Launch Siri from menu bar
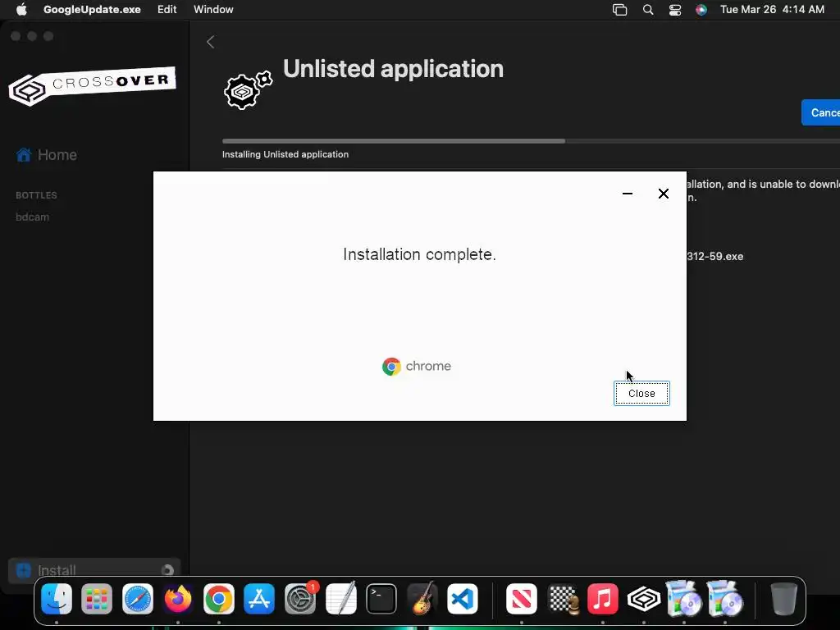840x630 pixels. 701,10
